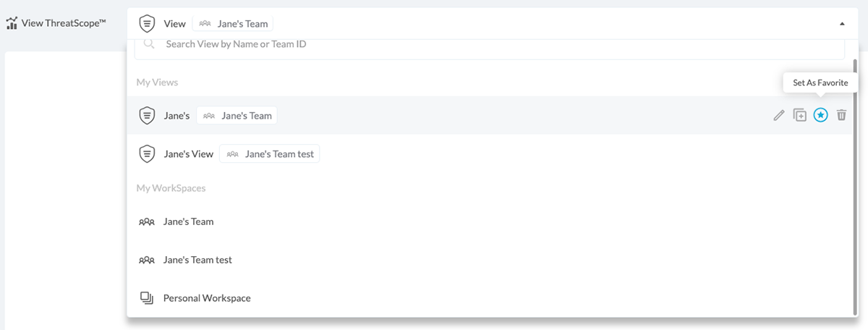
Task: Click the View ThreatScope chart icon
Action: click(12, 23)
